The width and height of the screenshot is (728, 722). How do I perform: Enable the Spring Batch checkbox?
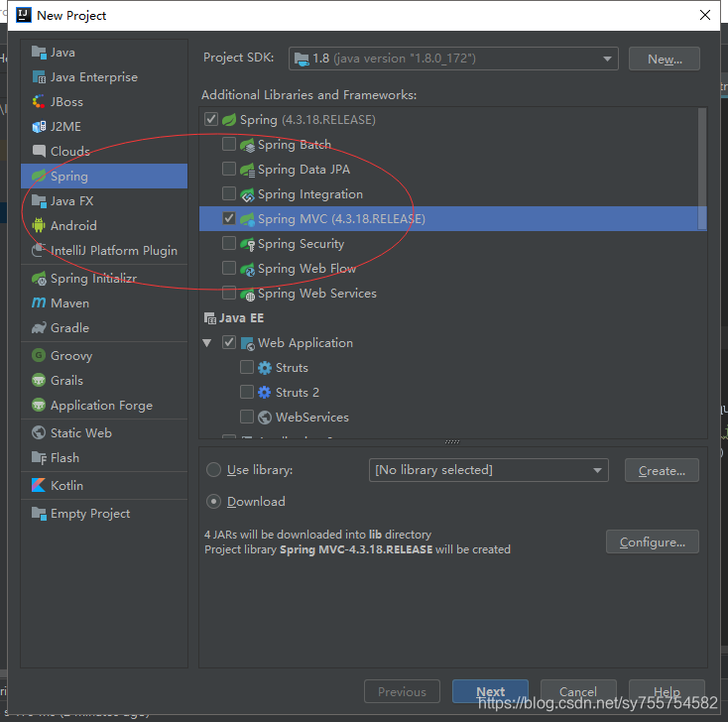[229, 144]
